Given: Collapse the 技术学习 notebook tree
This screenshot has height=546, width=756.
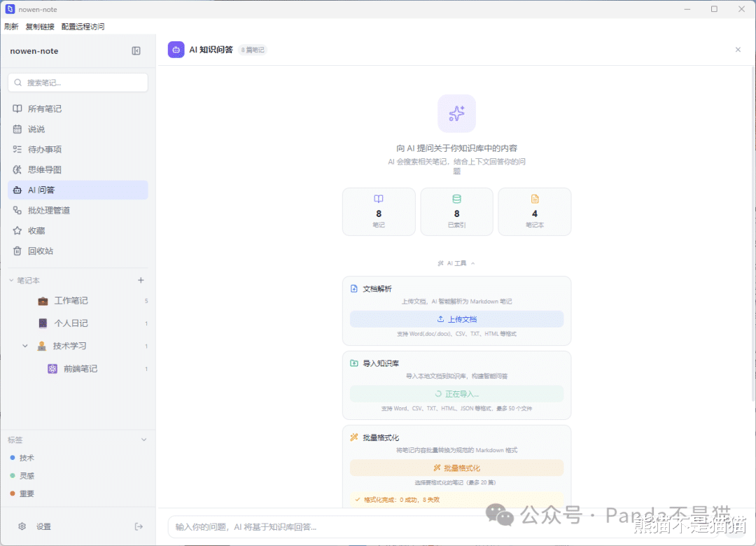Looking at the screenshot, I should [x=25, y=346].
